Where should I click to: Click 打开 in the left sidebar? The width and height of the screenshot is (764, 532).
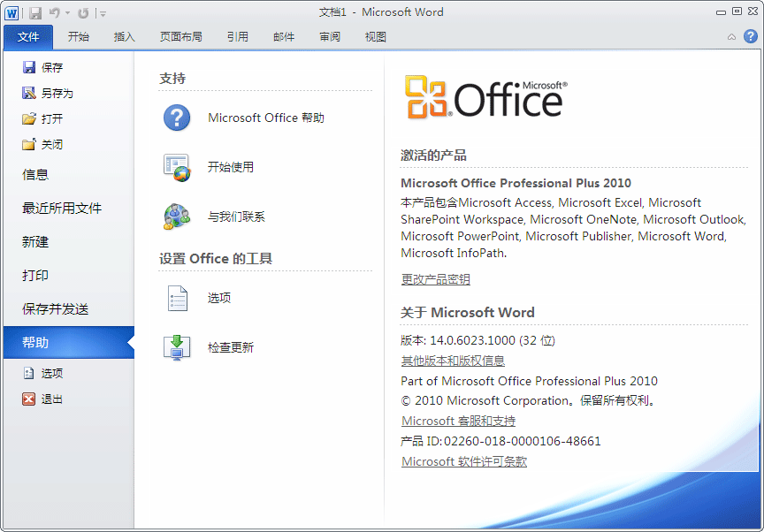pos(51,118)
